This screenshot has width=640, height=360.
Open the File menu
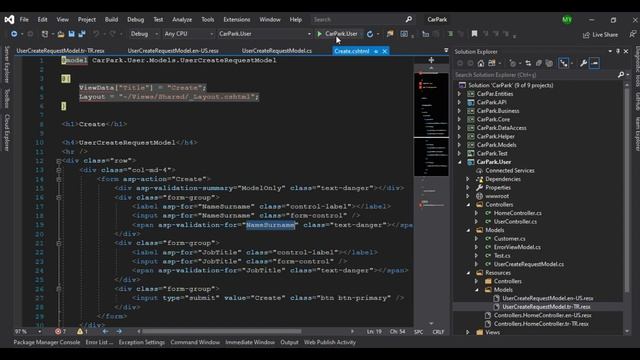(x=24, y=20)
